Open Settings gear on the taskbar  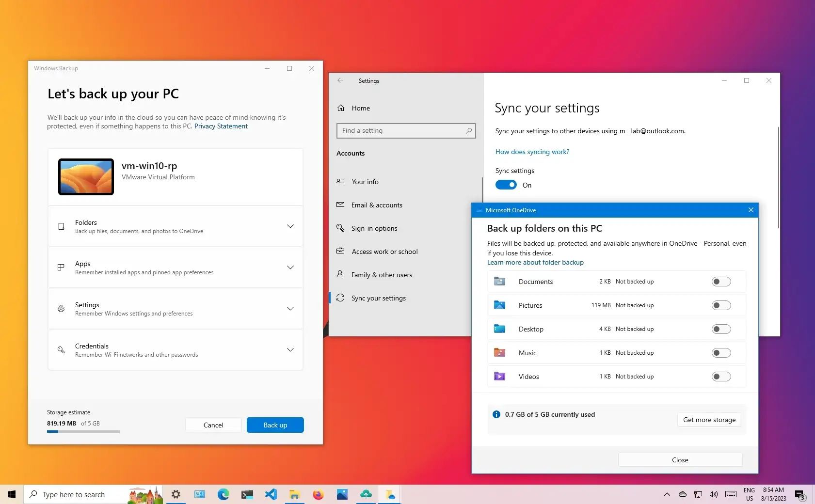pyautogui.click(x=176, y=494)
